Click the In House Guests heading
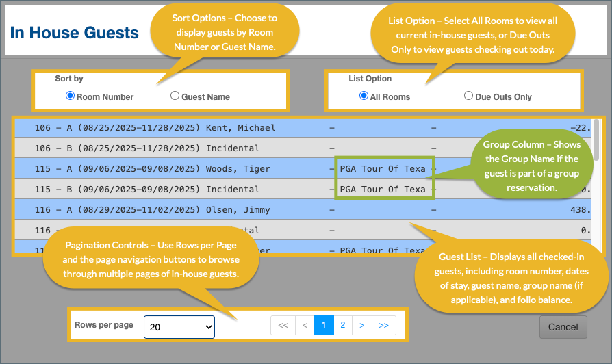The width and height of the screenshot is (612, 364). click(75, 33)
